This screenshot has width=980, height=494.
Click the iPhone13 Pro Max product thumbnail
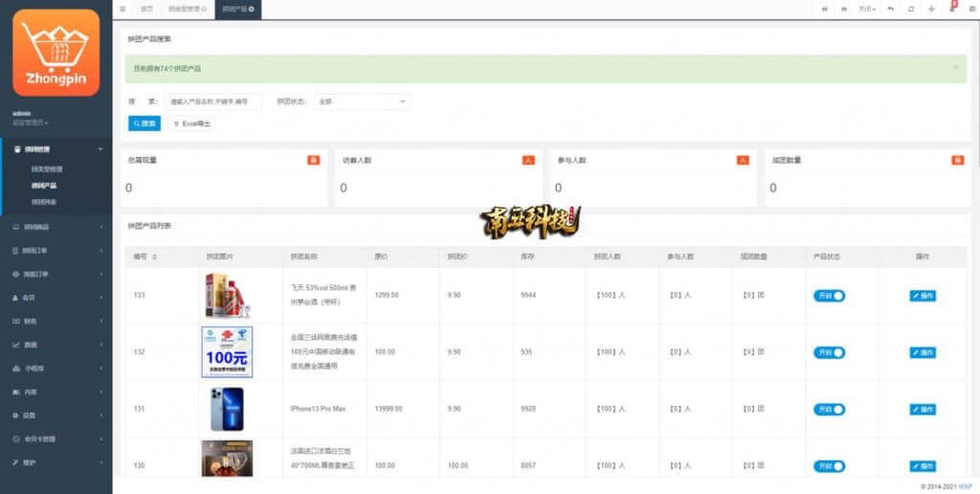(227, 409)
